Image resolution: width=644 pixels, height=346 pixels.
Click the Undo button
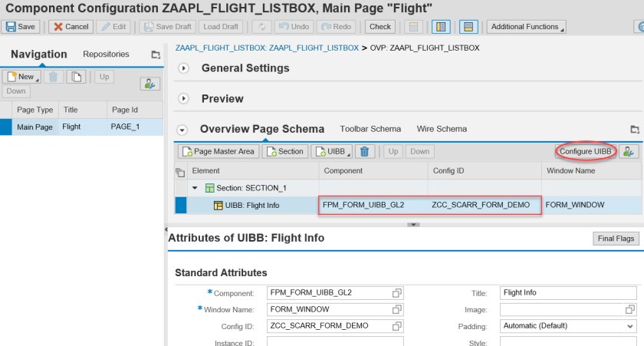coord(294,27)
